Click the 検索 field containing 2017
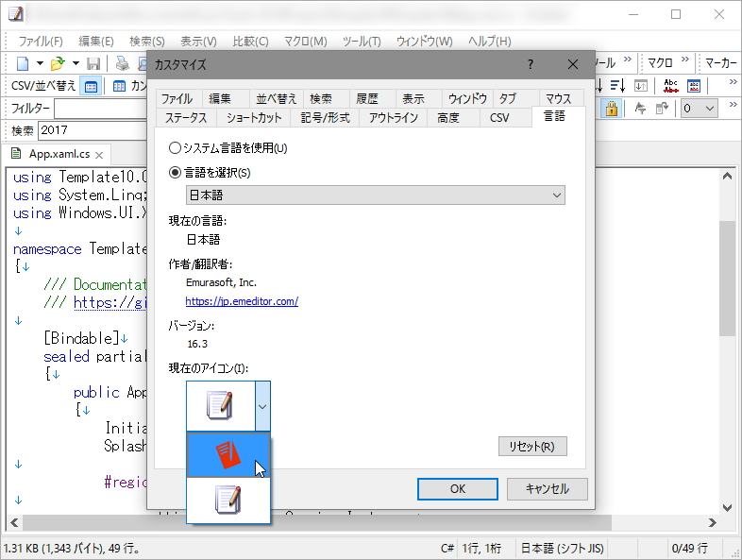Viewport: 742px width, 560px height. click(x=93, y=130)
